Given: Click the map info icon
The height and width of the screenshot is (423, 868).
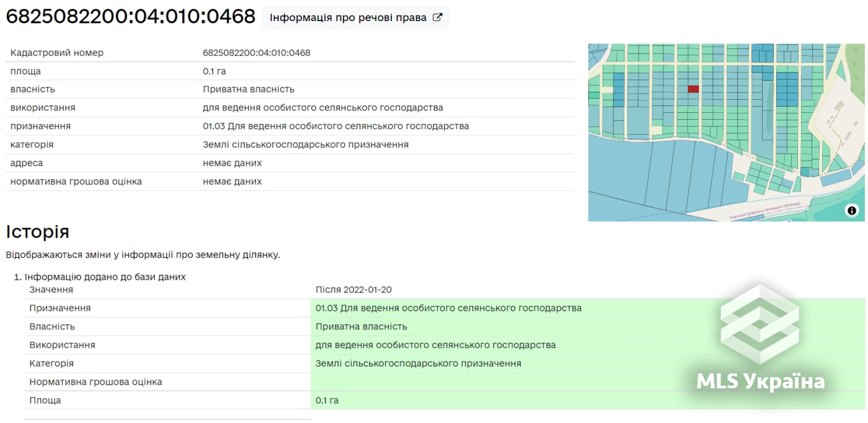Looking at the screenshot, I should [852, 211].
